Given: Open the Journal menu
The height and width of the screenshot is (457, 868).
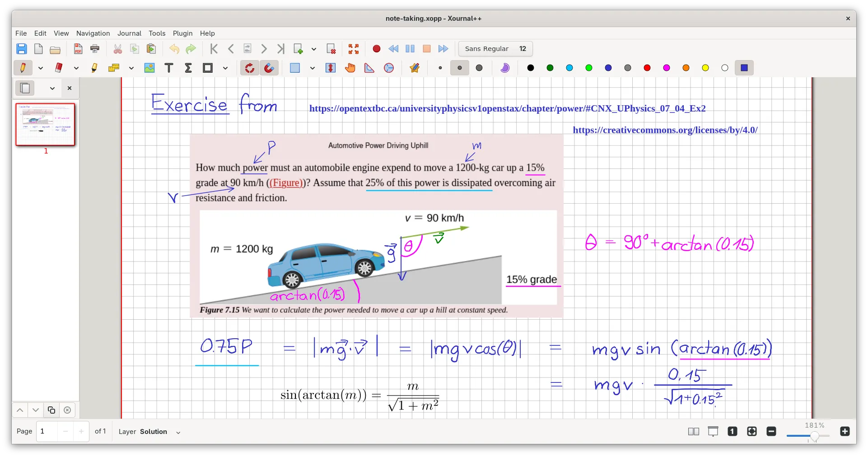Looking at the screenshot, I should [129, 33].
